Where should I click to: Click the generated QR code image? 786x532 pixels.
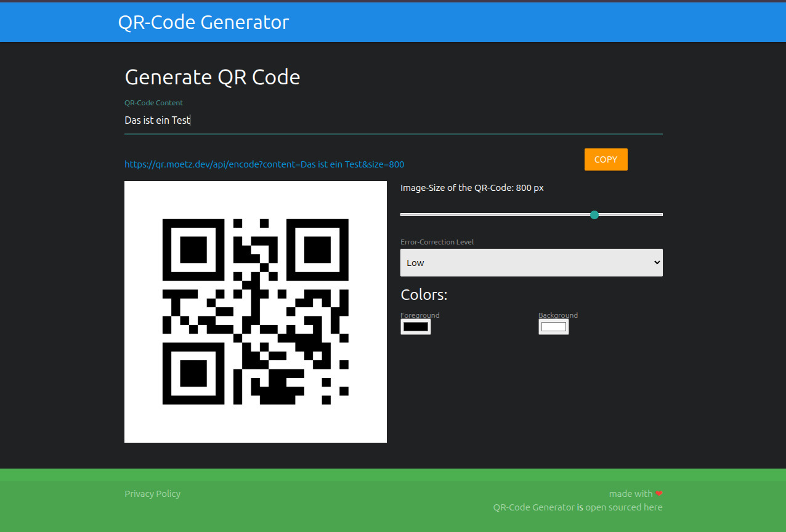point(256,312)
